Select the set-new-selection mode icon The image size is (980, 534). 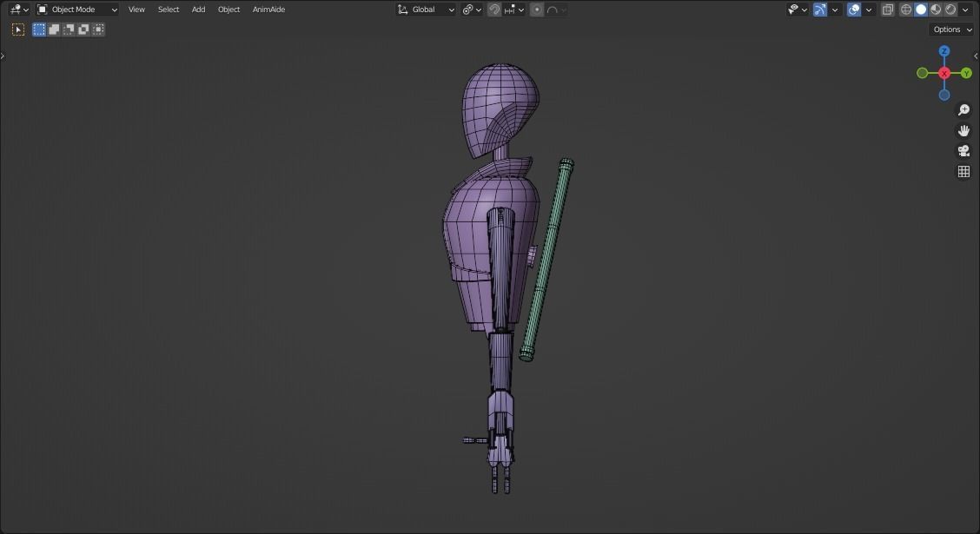coord(39,30)
